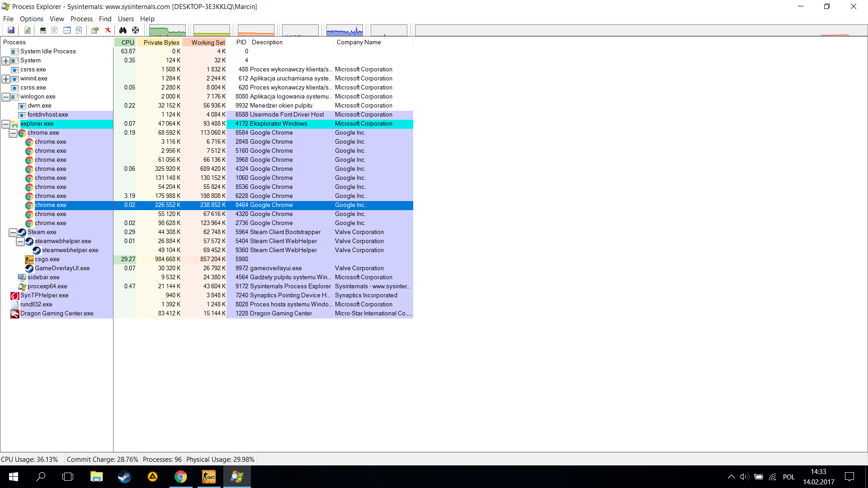Open process Properties toolbar icon

coord(95,30)
